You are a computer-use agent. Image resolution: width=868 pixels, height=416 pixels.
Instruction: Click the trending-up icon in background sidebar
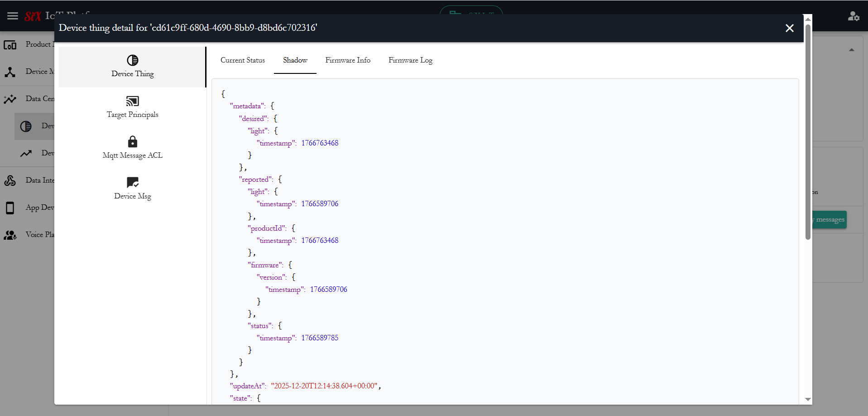(x=26, y=153)
